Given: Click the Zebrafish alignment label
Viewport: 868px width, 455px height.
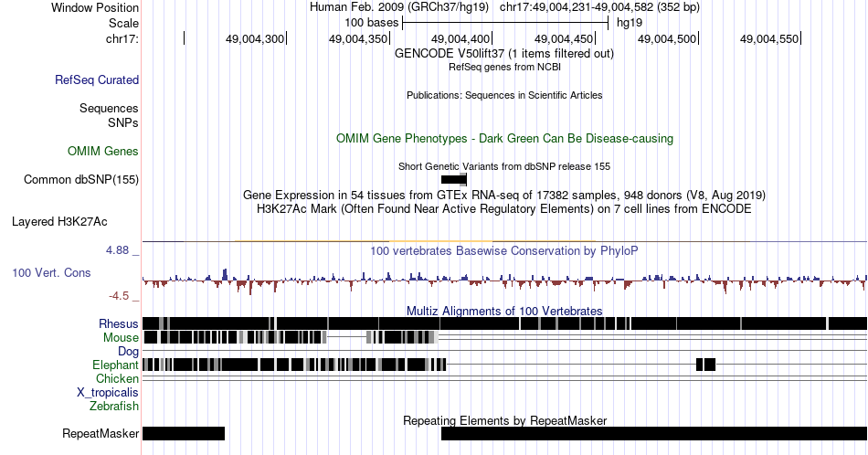Looking at the screenshot, I should pos(114,407).
